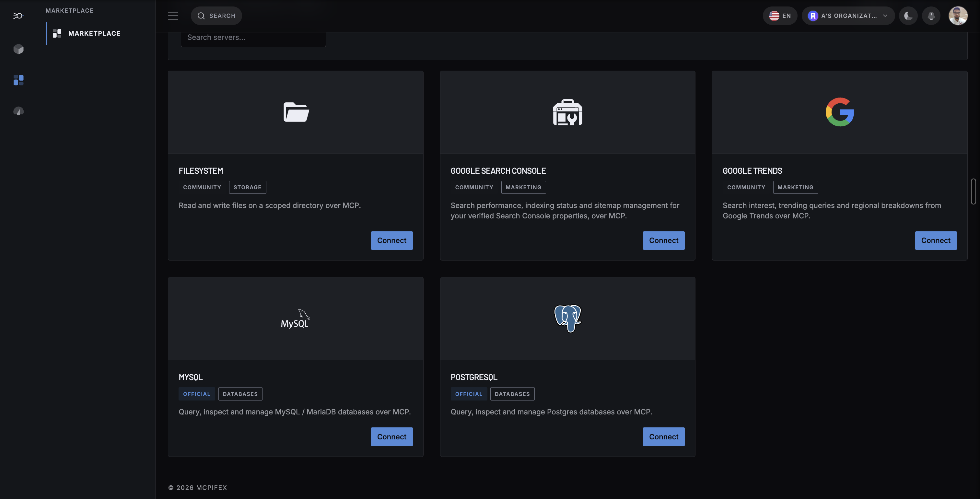Connect the Google Search Console server
980x499 pixels.
coord(663,240)
